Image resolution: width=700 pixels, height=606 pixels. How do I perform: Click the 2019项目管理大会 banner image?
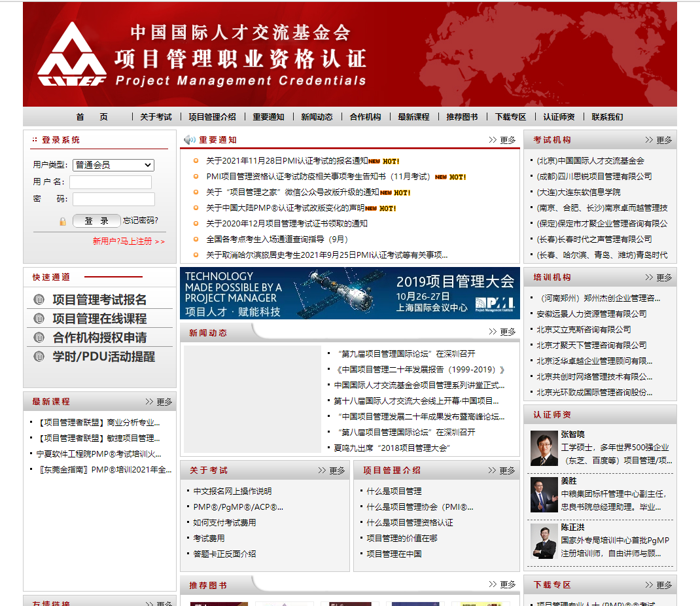350,293
